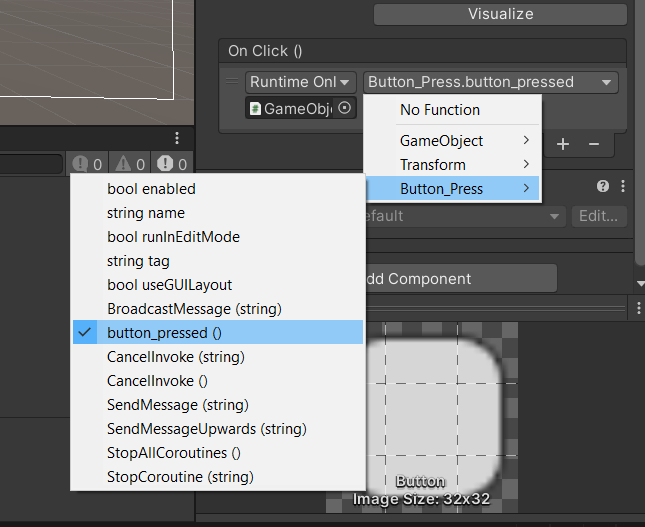The width and height of the screenshot is (645, 527).
Task: Click the object picker circle icon
Action: click(x=344, y=108)
